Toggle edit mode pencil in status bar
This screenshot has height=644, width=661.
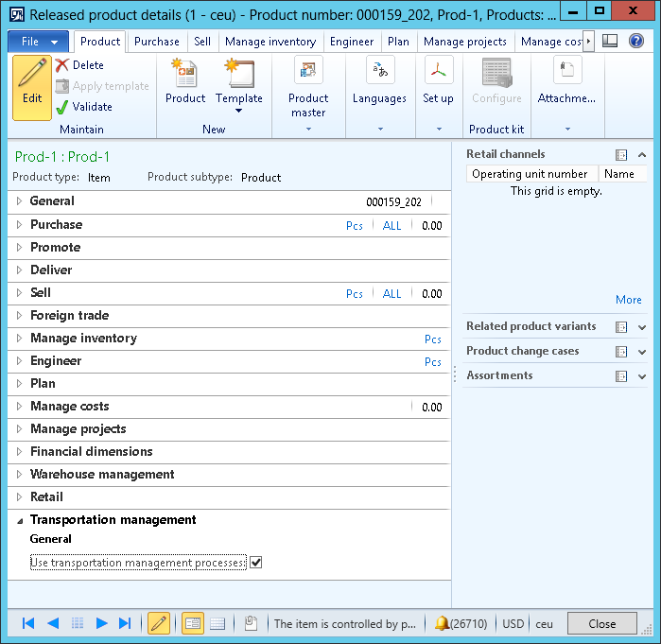click(x=158, y=623)
